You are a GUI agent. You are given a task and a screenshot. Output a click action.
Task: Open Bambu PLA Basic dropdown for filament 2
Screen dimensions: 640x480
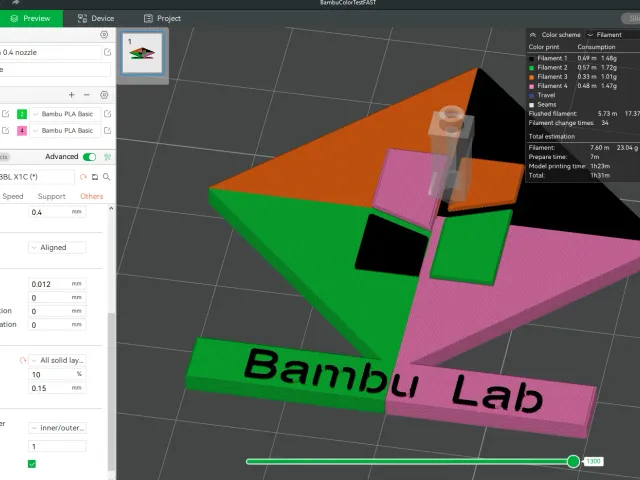[x=65, y=114]
